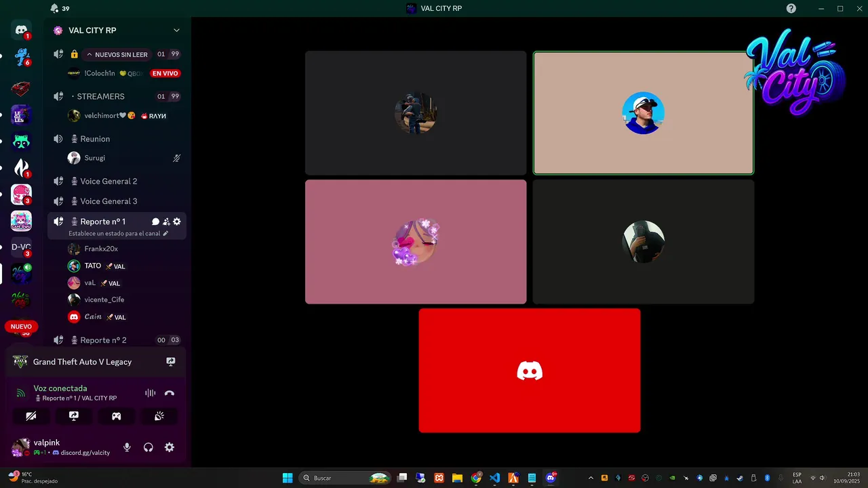Focus the red Discord logo video tile
Image resolution: width=868 pixels, height=488 pixels.
coord(530,370)
